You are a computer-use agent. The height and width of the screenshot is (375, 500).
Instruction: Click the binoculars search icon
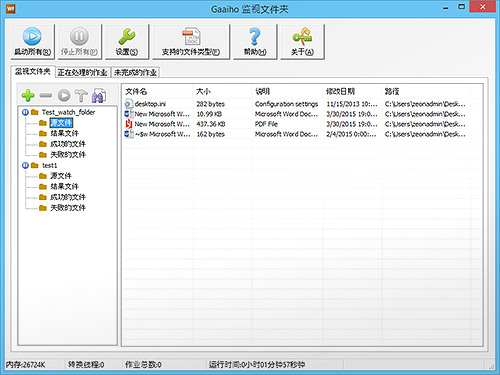click(99, 96)
